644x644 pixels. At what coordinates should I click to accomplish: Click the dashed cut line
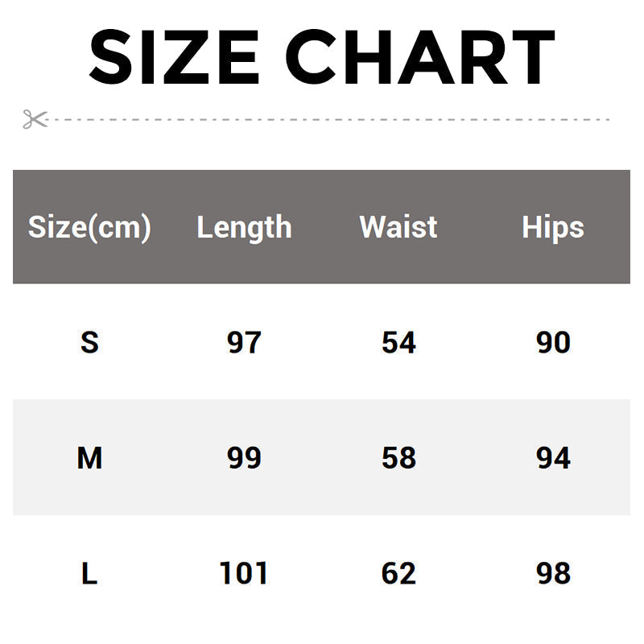pyautogui.click(x=328, y=119)
